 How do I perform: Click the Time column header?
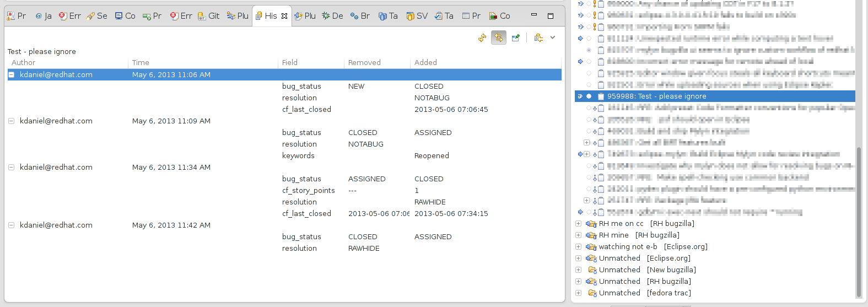tap(203, 62)
